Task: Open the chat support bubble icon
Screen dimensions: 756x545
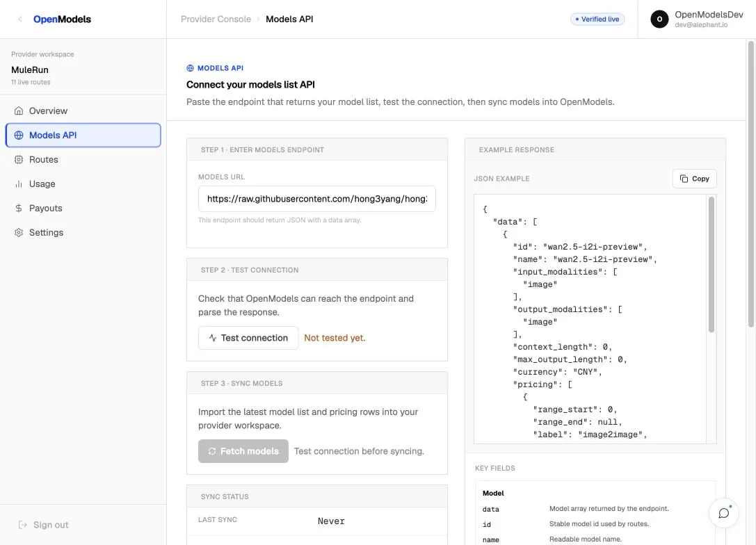Action: [724, 513]
